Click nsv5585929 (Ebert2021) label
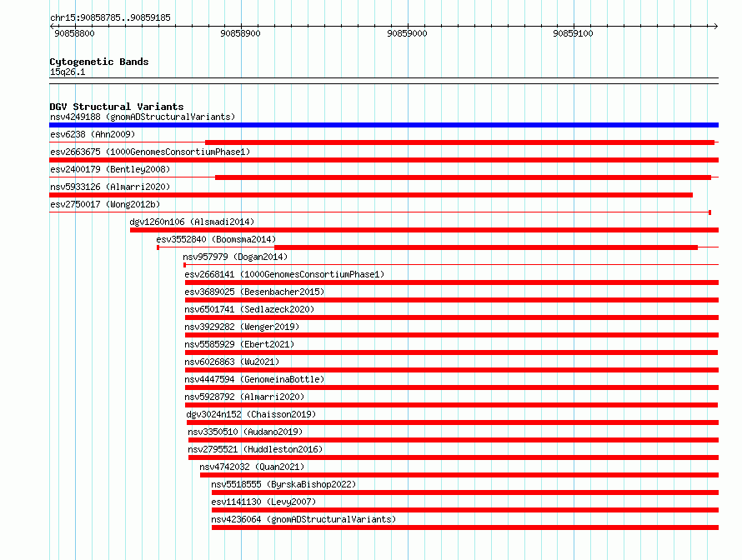 (239, 344)
